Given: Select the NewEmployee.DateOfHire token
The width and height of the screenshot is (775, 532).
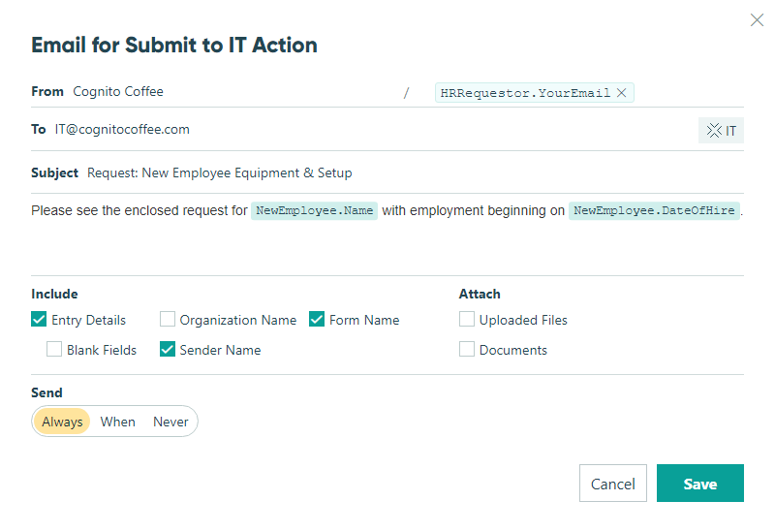Looking at the screenshot, I should click(x=654, y=210).
